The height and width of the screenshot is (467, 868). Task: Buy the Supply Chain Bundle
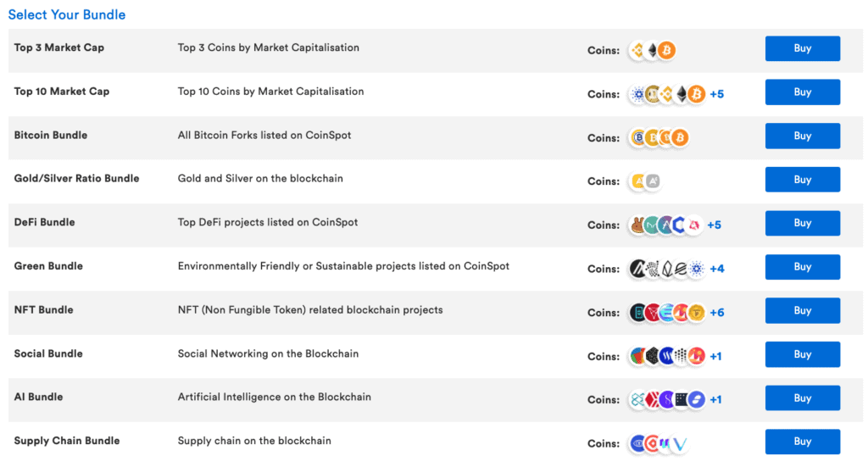pyautogui.click(x=803, y=442)
